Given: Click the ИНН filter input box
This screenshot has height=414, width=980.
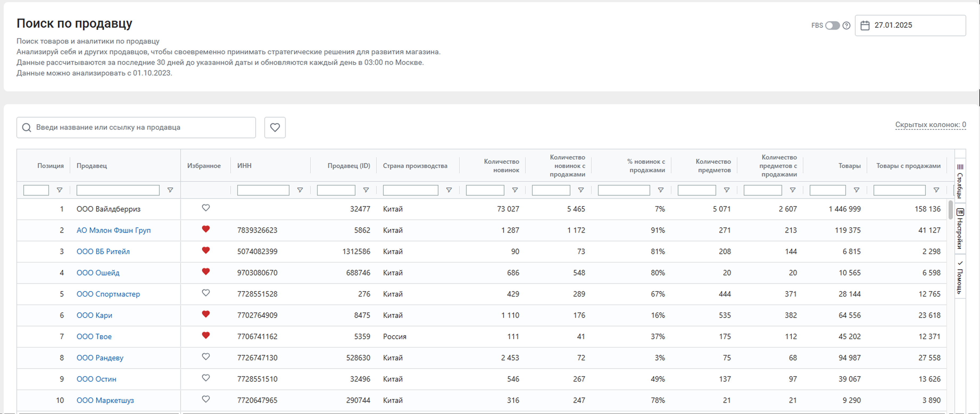Looking at the screenshot, I should click(x=263, y=190).
